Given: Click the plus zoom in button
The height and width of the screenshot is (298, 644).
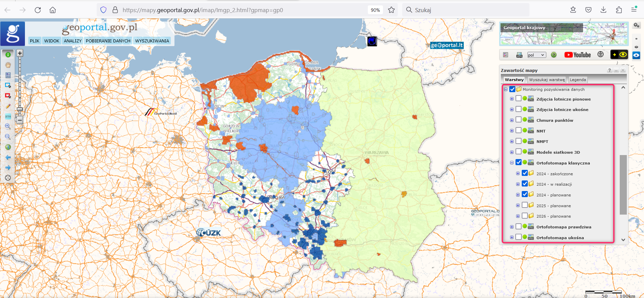Looking at the screenshot, I should tap(20, 53).
